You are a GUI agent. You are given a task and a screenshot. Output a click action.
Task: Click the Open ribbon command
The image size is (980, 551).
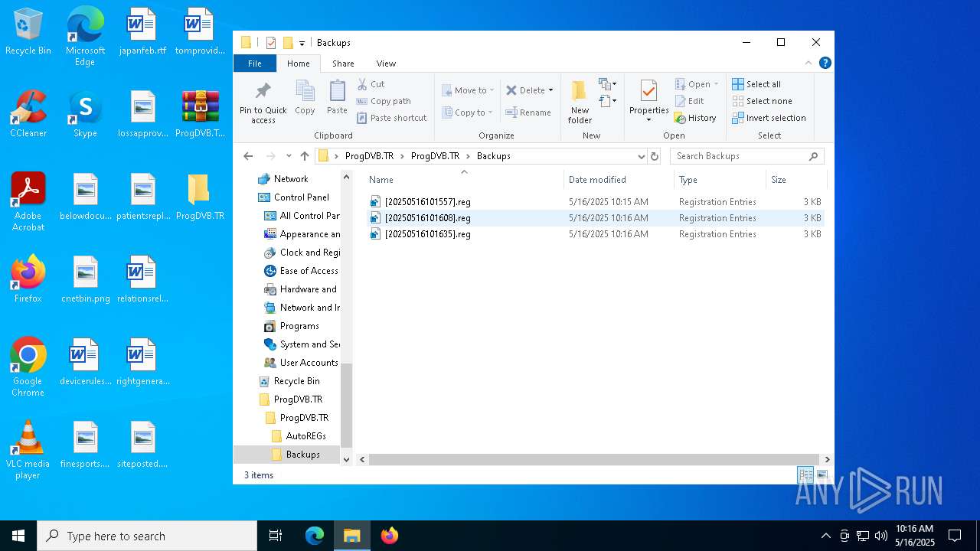(697, 84)
